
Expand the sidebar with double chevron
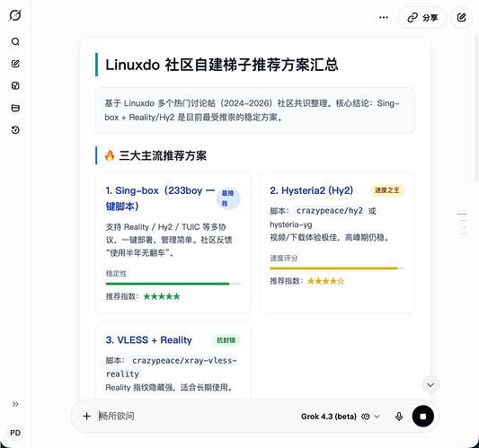coord(15,404)
